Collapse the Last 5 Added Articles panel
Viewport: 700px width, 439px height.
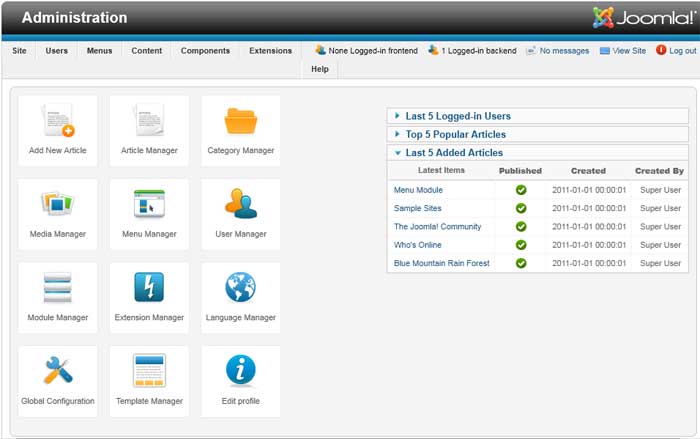tap(538, 153)
